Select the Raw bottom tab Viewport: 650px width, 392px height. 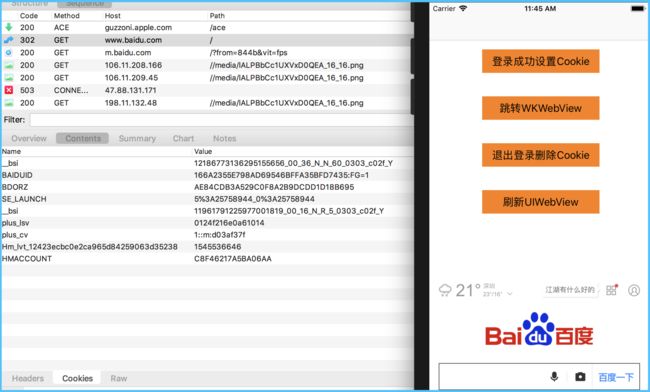pos(119,378)
